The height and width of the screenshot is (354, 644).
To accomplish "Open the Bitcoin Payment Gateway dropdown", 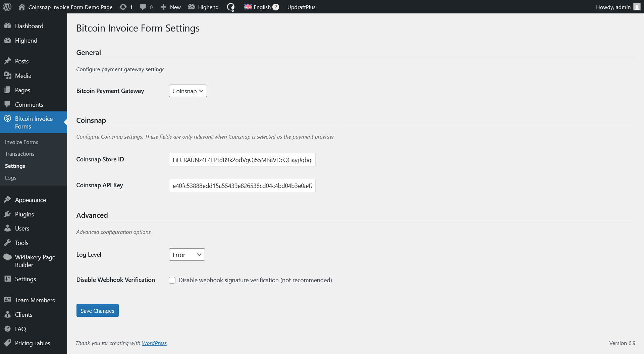I will pos(188,91).
